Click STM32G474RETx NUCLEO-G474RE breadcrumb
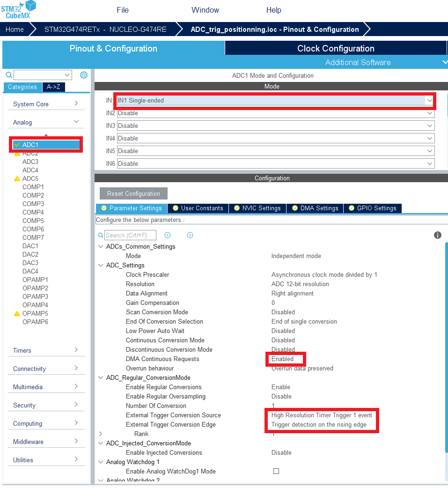The width and height of the screenshot is (448, 488). click(x=105, y=29)
